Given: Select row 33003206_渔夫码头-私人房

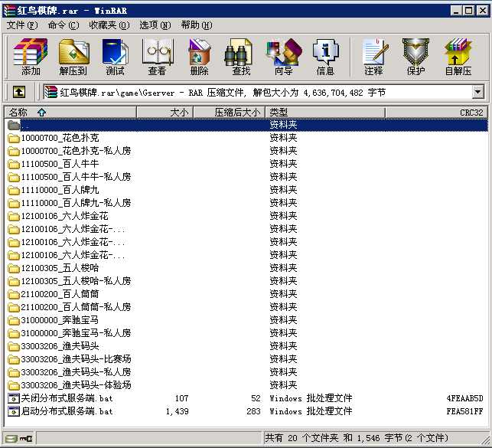Looking at the screenshot, I should tap(246, 372).
